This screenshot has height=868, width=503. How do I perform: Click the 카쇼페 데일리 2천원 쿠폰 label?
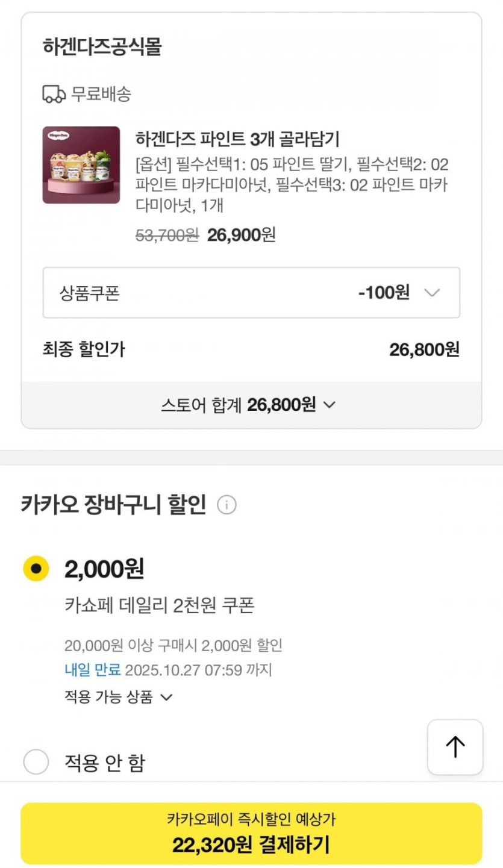pyautogui.click(x=159, y=605)
